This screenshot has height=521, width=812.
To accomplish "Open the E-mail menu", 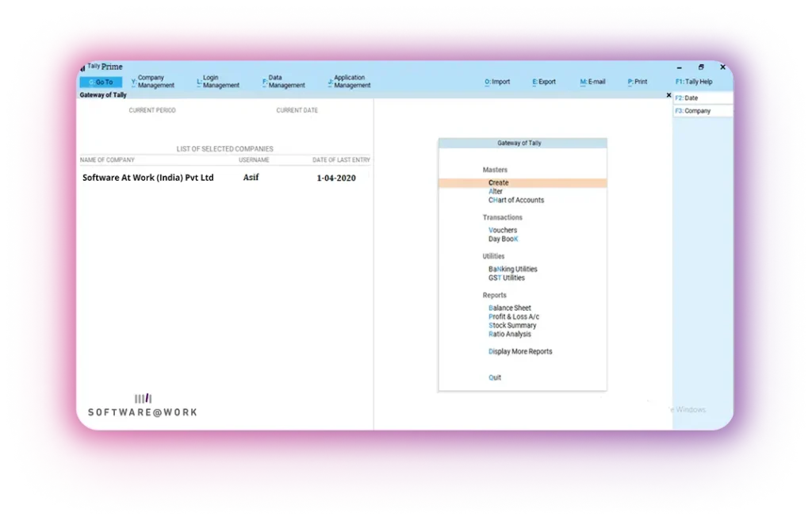I will [x=592, y=82].
